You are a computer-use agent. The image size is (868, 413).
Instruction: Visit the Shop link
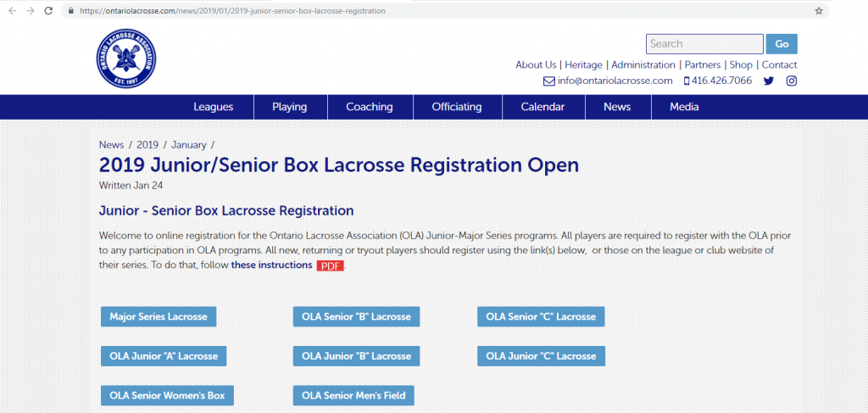click(741, 64)
